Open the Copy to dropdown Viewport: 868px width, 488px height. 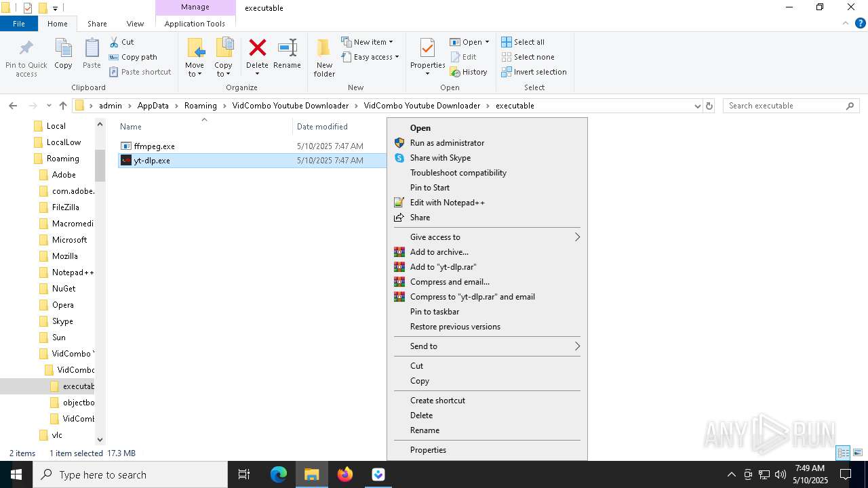click(224, 58)
